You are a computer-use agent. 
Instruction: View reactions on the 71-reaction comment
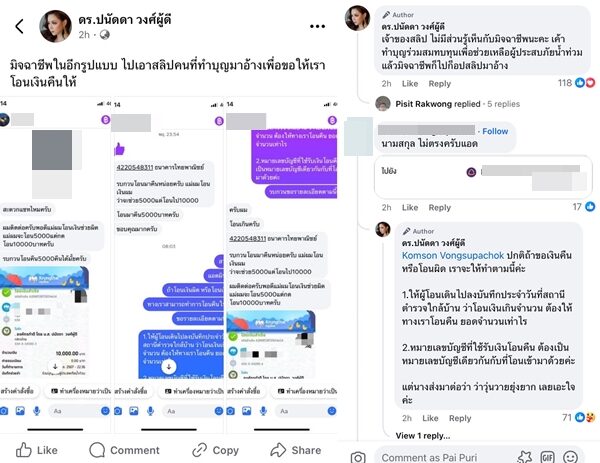(x=579, y=417)
